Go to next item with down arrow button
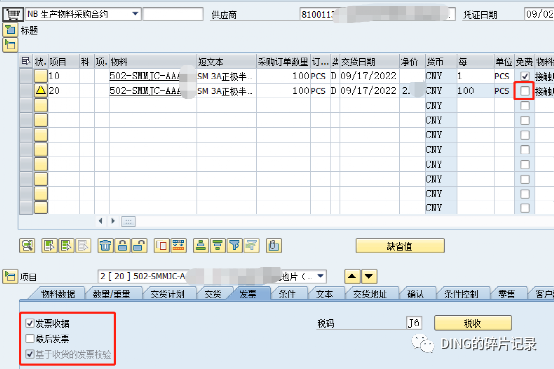 pyautogui.click(x=369, y=276)
